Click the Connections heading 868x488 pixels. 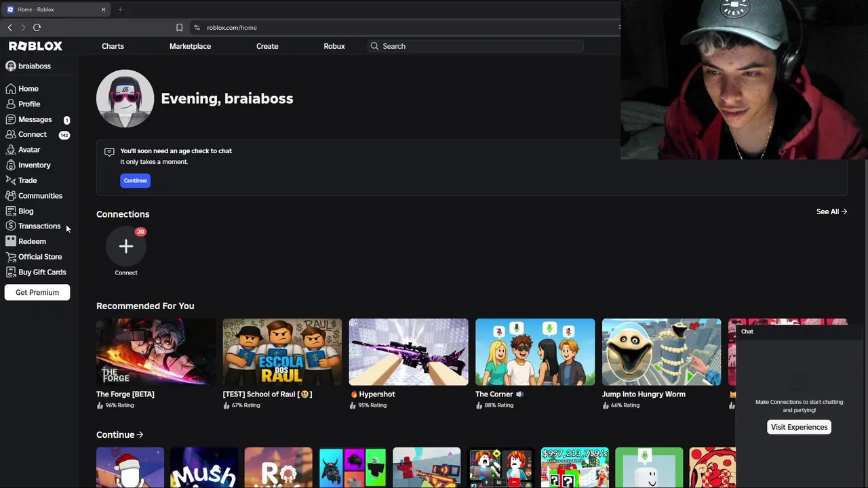(x=123, y=214)
